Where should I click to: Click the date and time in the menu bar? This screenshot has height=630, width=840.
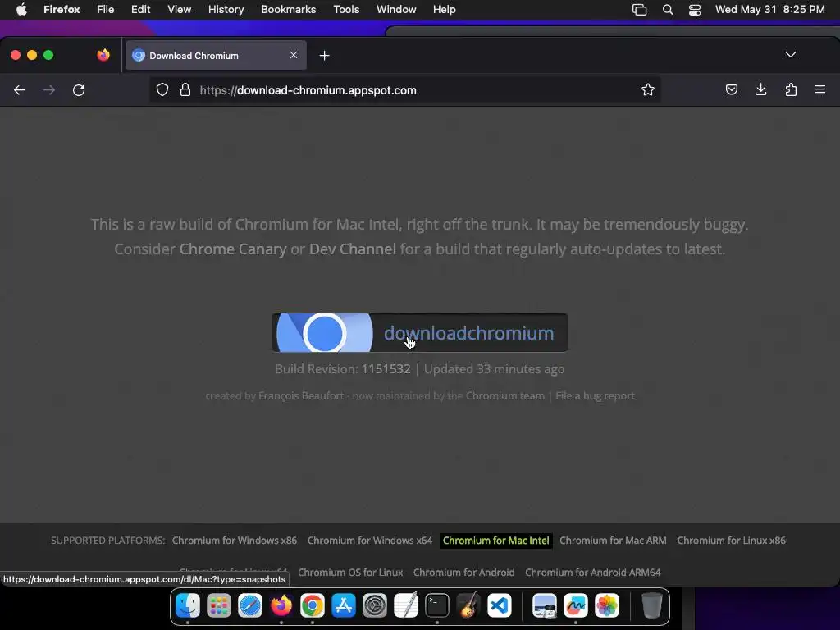[x=769, y=10]
